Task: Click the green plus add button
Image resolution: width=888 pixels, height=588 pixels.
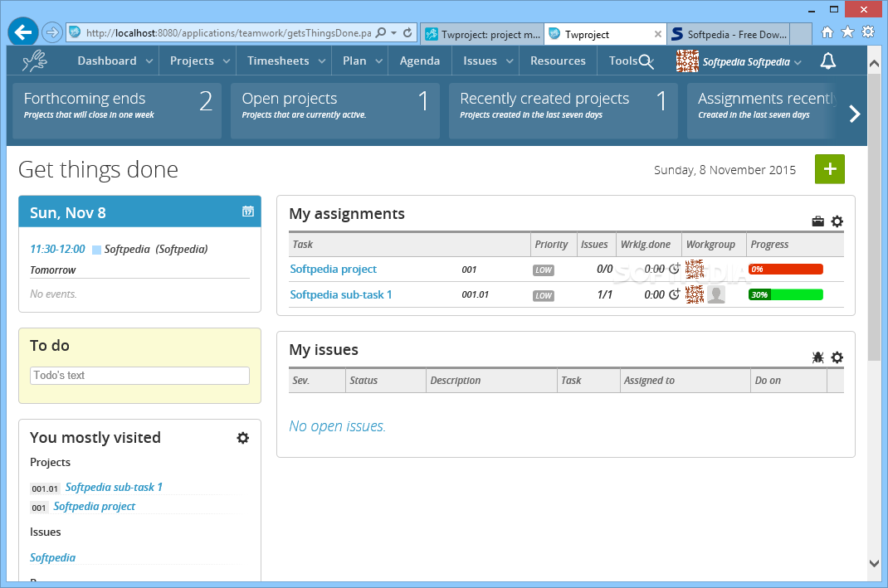Action: tap(830, 169)
